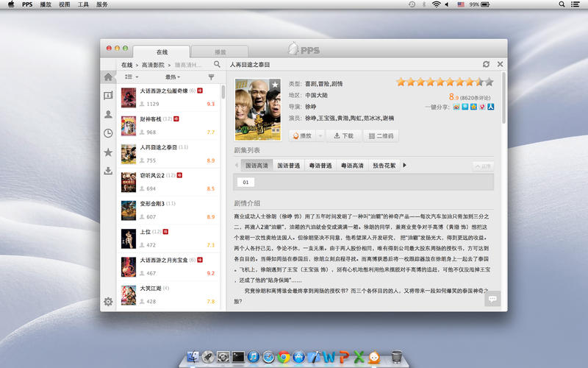Click the 大笑江湖 poster thumbnail
Image resolution: width=588 pixels, height=368 pixels.
(128, 295)
